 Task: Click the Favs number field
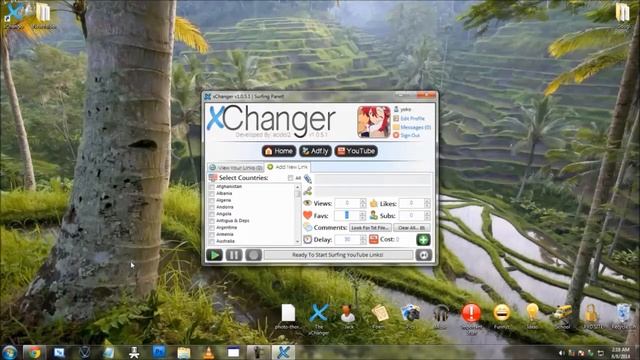(x=347, y=215)
